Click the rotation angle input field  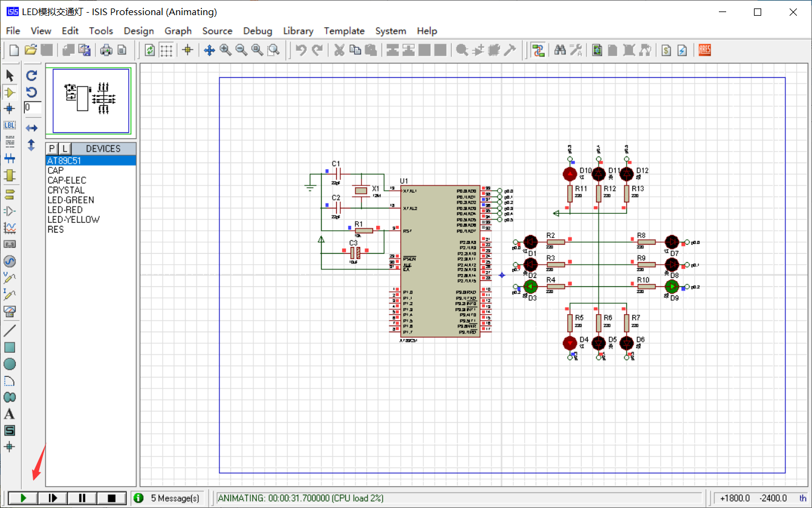33,108
